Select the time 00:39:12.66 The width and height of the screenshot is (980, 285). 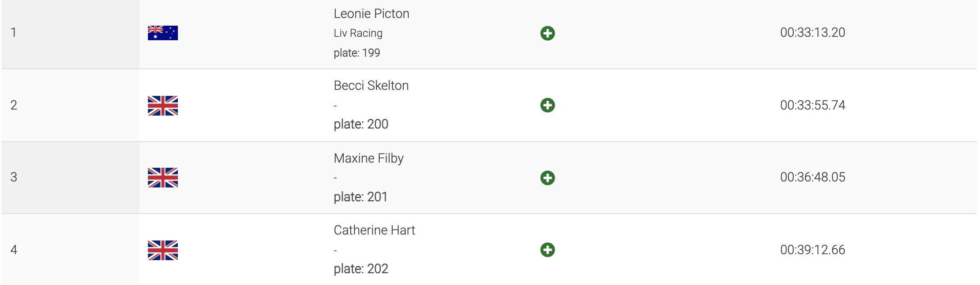(812, 250)
